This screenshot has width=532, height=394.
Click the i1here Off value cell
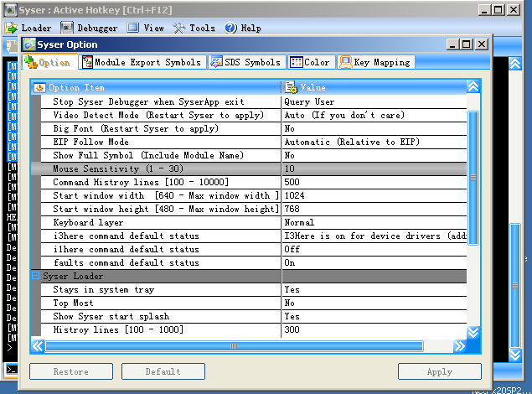tap(374, 250)
